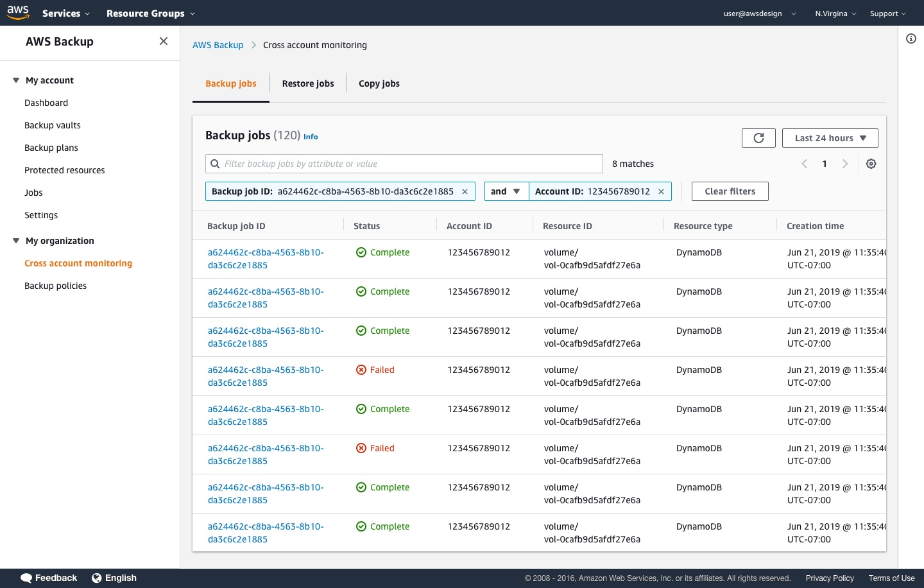
Task: Switch to the Restore jobs tab
Action: [x=308, y=83]
